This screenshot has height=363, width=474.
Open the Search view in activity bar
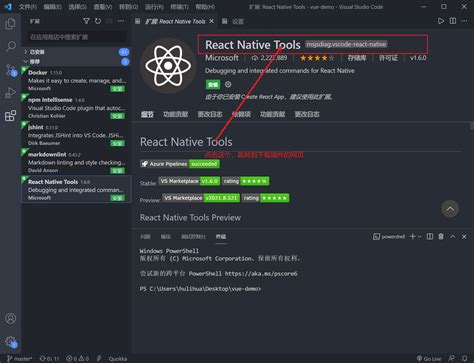tap(10, 47)
